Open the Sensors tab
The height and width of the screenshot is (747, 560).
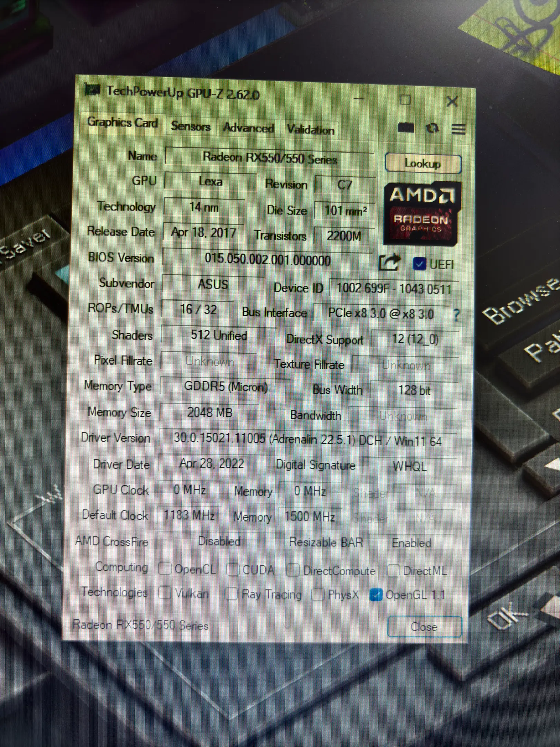(190, 126)
